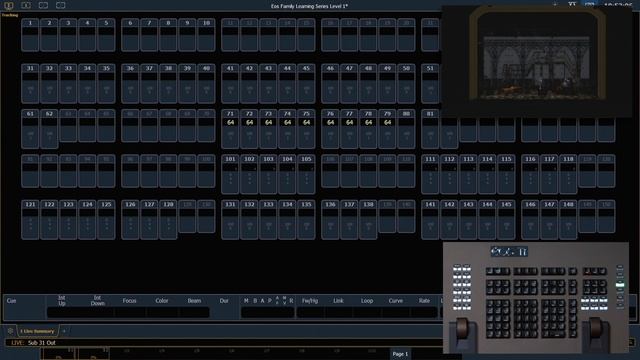Click the Int Down column header
This screenshot has height=360, width=640.
click(x=98, y=300)
